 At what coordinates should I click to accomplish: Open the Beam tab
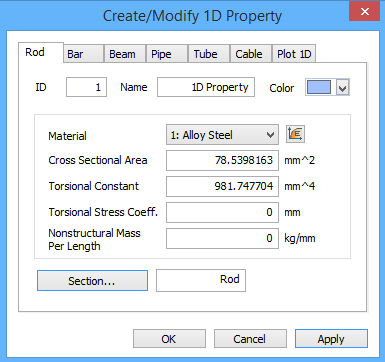click(125, 54)
